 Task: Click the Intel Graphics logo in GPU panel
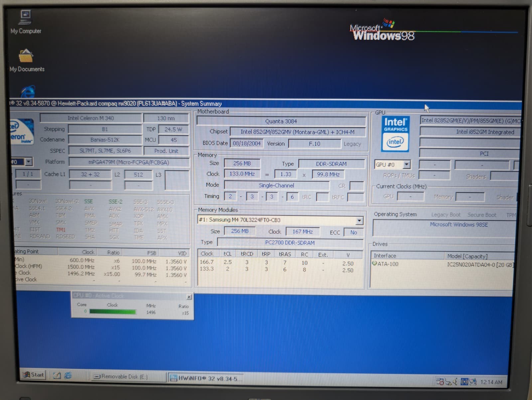pyautogui.click(x=395, y=134)
